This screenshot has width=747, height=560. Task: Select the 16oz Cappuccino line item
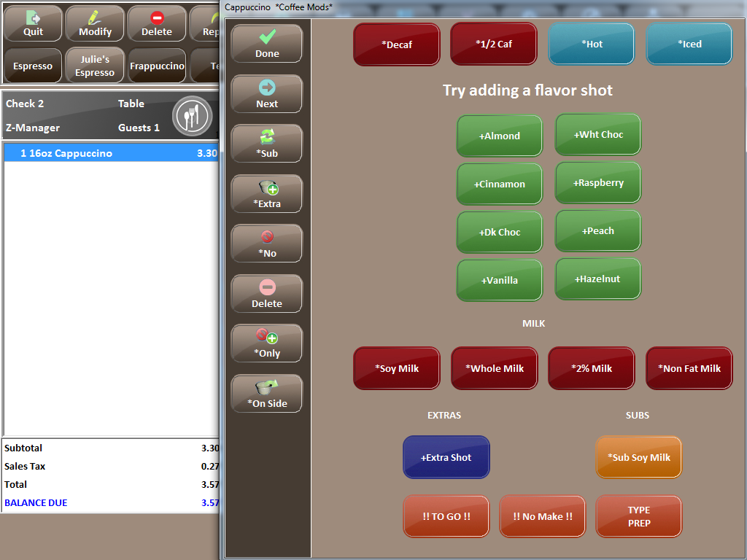pos(109,153)
